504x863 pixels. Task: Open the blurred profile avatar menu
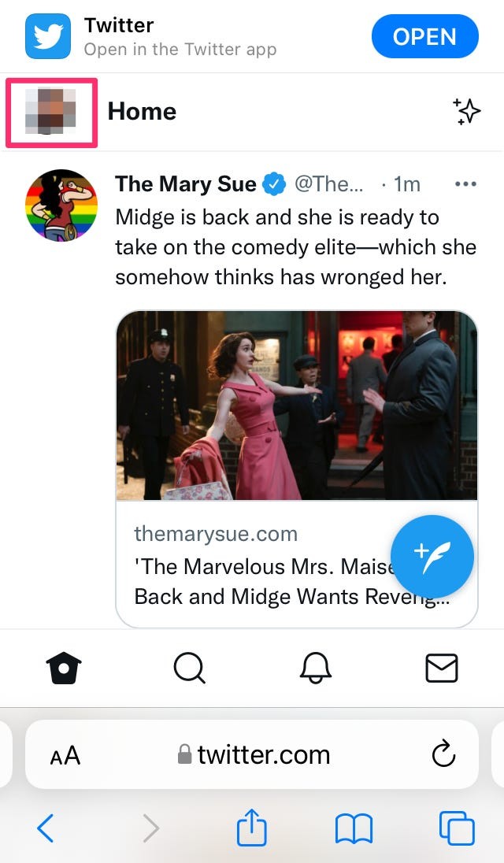tap(51, 112)
